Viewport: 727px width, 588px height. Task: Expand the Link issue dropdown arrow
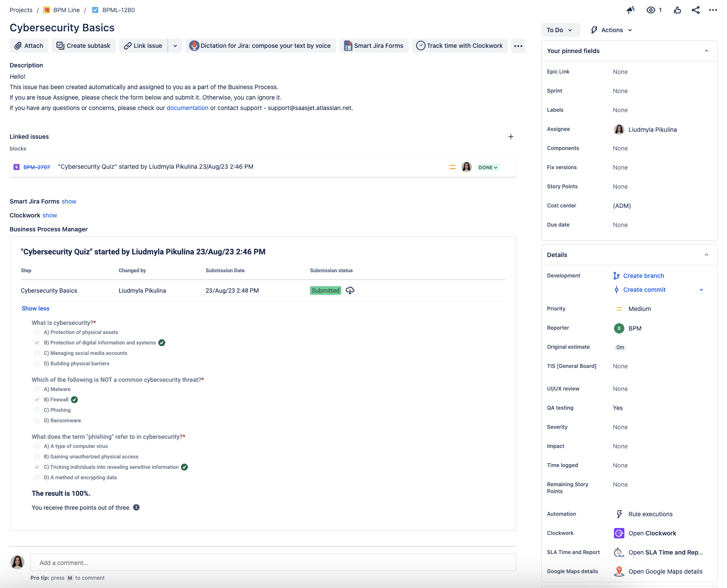[175, 46]
